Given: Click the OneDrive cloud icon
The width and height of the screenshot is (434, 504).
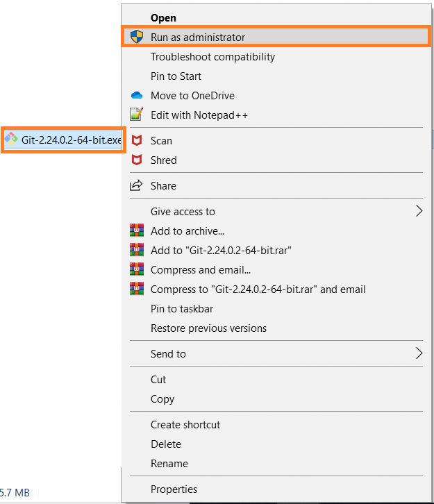Looking at the screenshot, I should tap(137, 96).
